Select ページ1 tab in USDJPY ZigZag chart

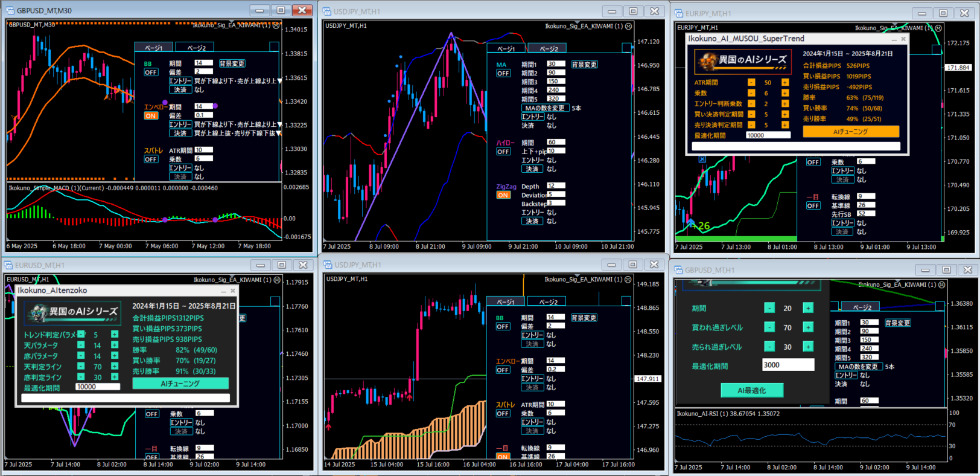pos(506,48)
